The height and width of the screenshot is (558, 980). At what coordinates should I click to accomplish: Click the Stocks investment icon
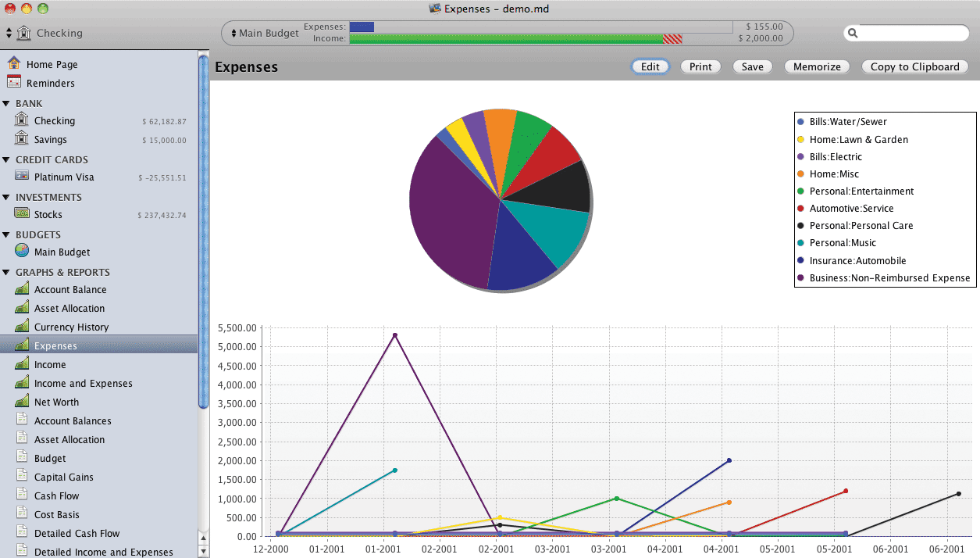[22, 214]
